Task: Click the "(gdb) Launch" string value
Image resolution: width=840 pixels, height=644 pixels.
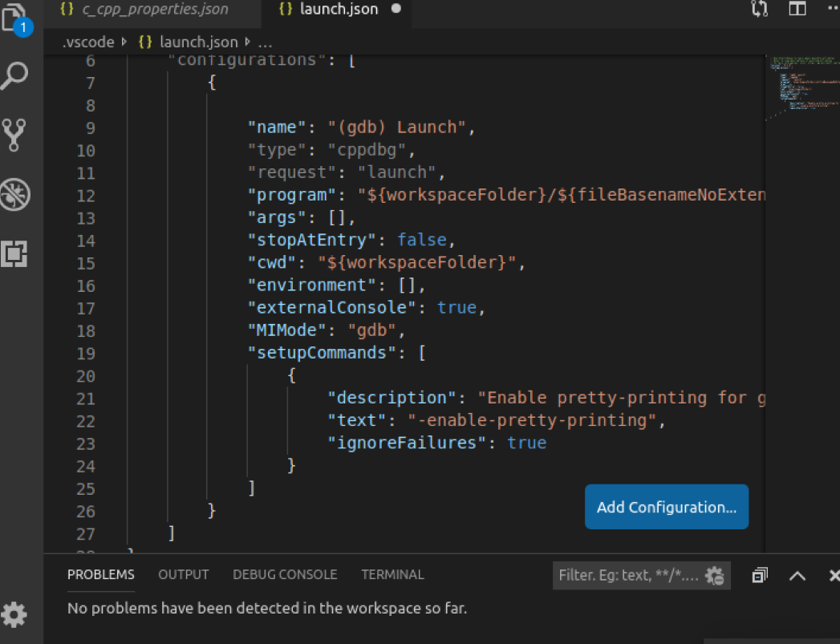Action: (397, 128)
